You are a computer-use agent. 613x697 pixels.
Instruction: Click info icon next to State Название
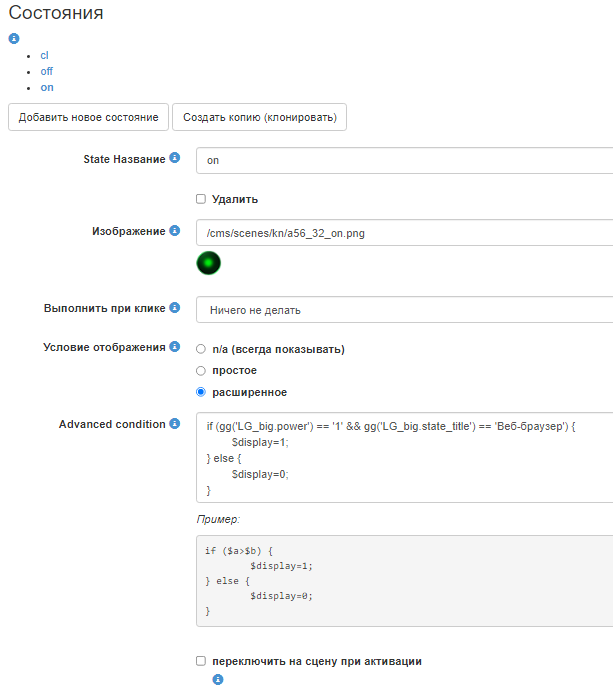[x=175, y=158]
